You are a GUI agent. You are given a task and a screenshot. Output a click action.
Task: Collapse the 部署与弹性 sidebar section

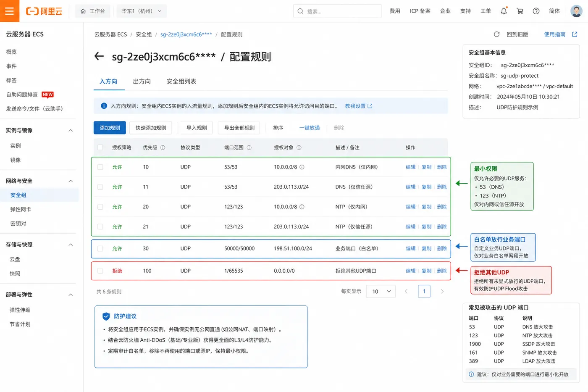point(71,295)
